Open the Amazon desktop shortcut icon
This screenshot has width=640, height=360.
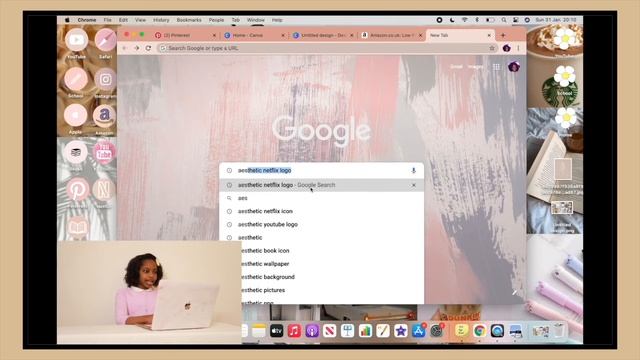(104, 116)
